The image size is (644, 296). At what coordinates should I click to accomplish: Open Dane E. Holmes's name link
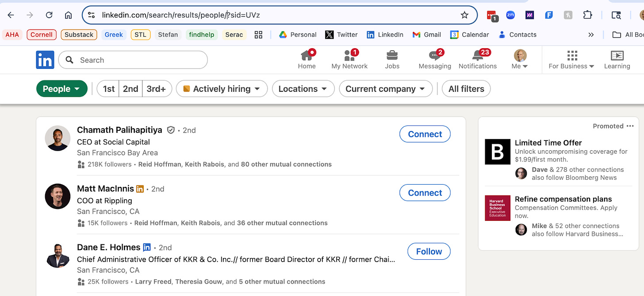[108, 247]
